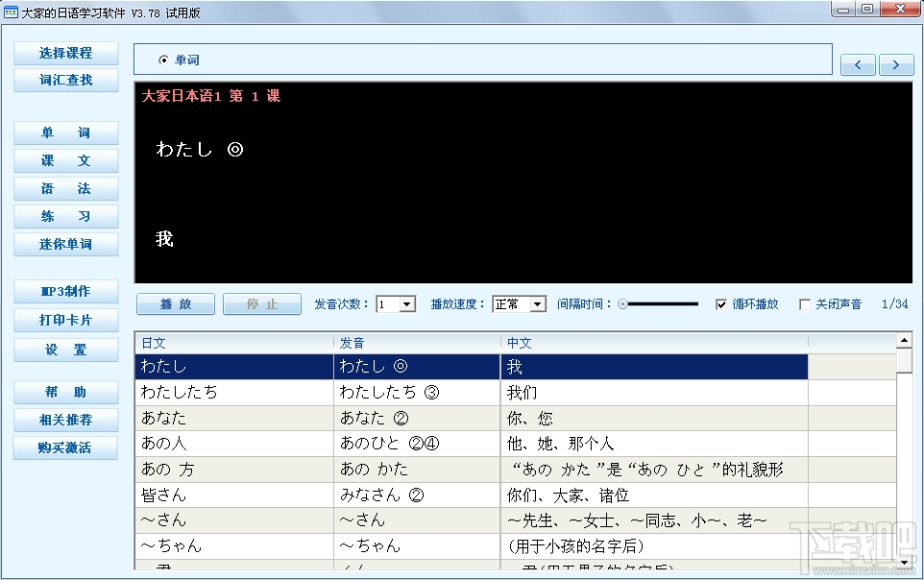
Task: Sort by the 日文 column header
Action: click(x=234, y=343)
